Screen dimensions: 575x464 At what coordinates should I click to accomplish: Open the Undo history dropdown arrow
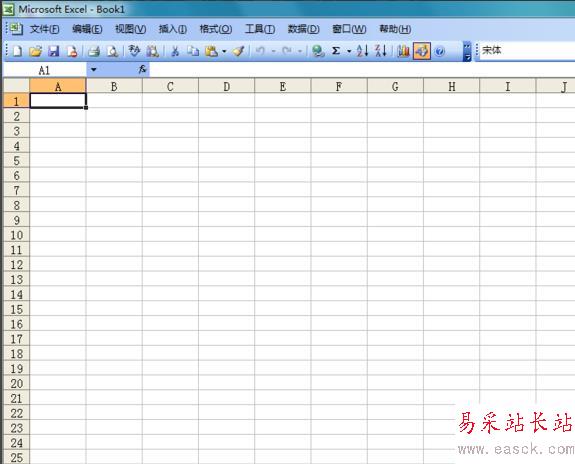(x=273, y=51)
